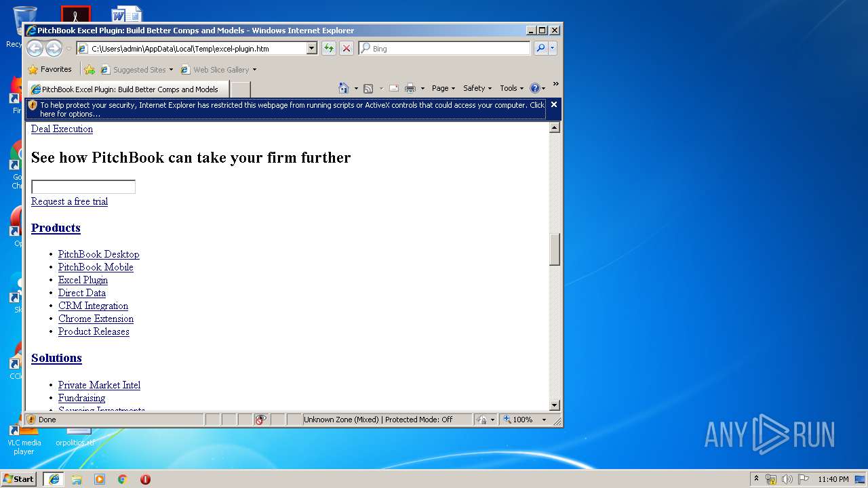Image resolution: width=868 pixels, height=488 pixels.
Task: Open VLC media player desktop shortcut
Action: pyautogui.click(x=24, y=437)
